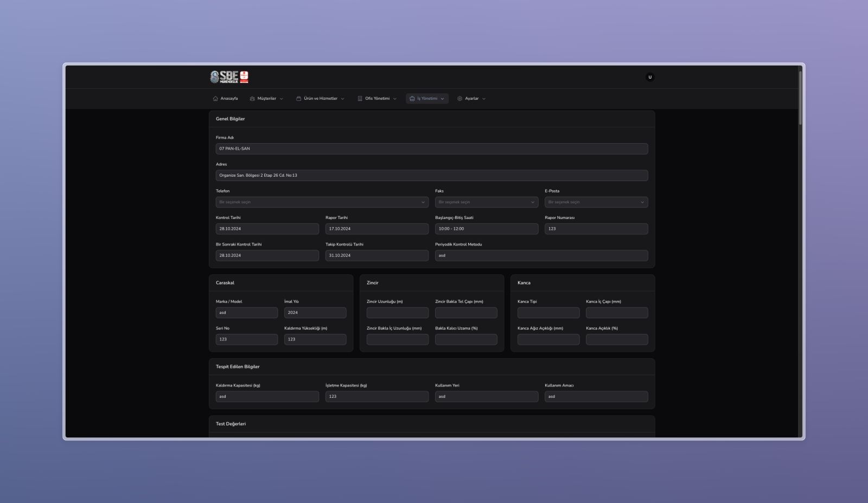This screenshot has height=503, width=868.
Task: Select the Kontrol Tarihi date field
Action: (267, 229)
